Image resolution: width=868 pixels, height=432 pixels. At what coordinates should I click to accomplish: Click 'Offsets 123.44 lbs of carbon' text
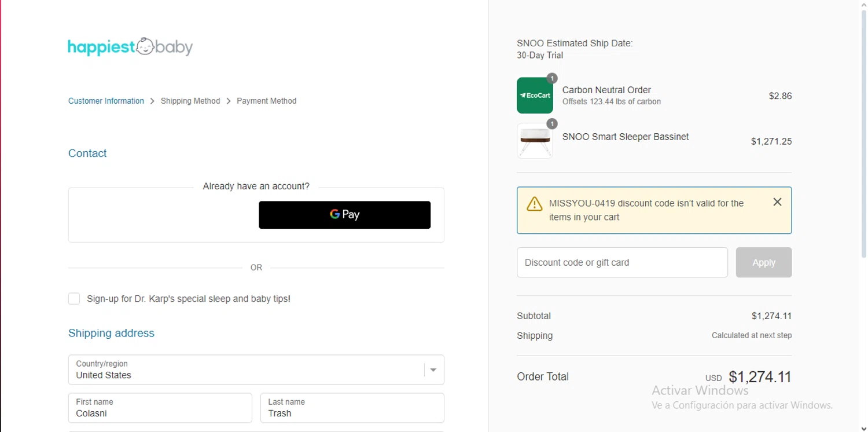[612, 102]
